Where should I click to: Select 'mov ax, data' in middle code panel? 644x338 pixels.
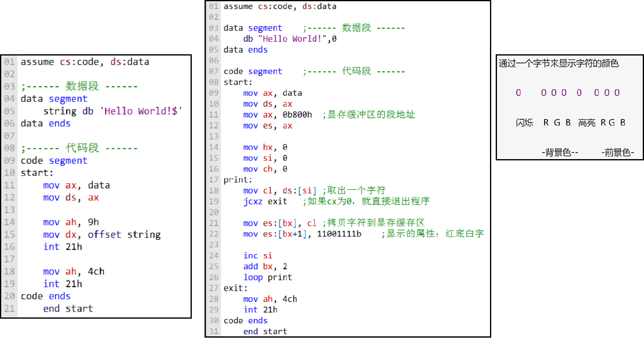[273, 93]
